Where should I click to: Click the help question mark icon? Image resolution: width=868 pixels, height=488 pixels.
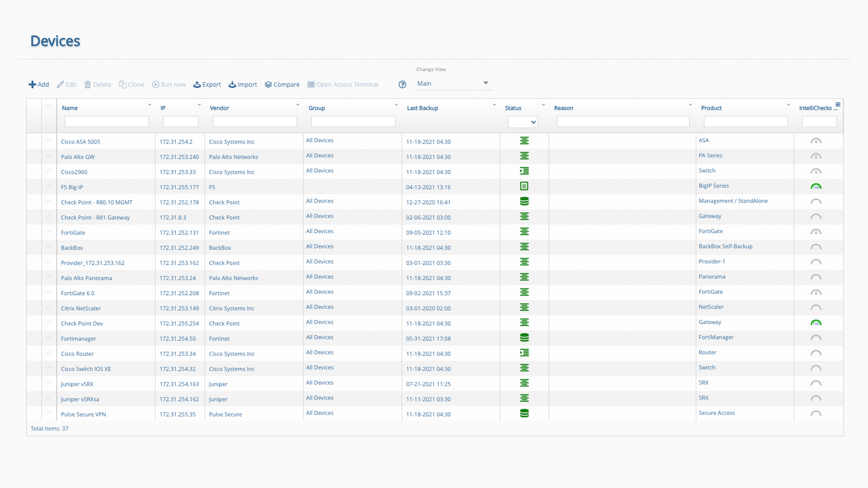pos(402,84)
